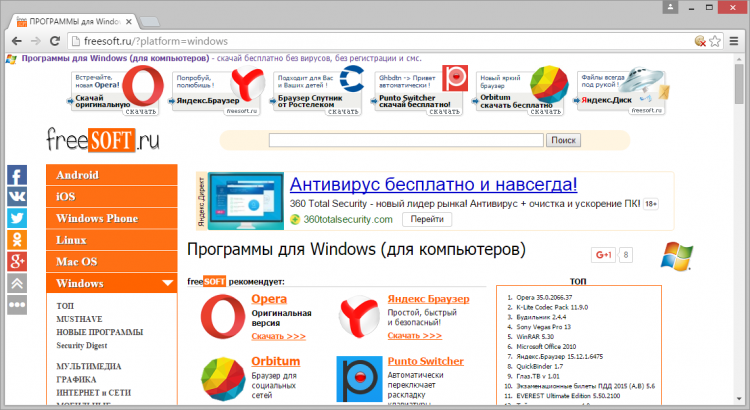This screenshot has width=750, height=410.
Task: Click Скачать under Яндекс Браузер
Action: (x=415, y=336)
